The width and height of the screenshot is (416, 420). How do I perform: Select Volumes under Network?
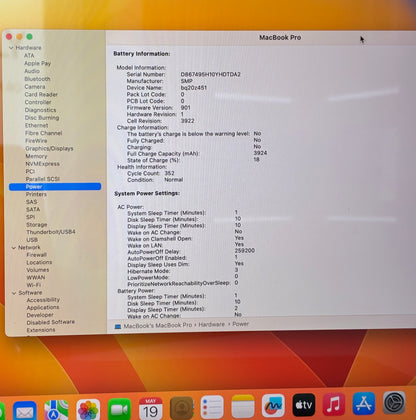click(38, 270)
